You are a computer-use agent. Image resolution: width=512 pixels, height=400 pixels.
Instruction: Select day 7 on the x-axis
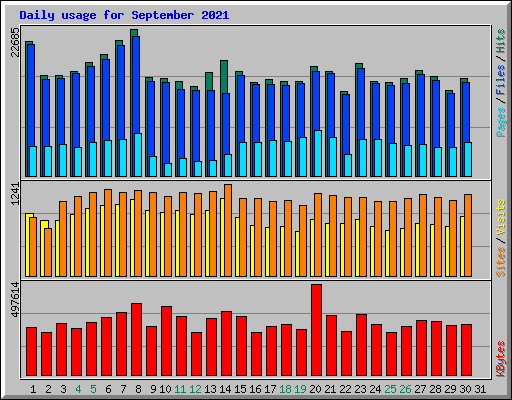tap(123, 389)
